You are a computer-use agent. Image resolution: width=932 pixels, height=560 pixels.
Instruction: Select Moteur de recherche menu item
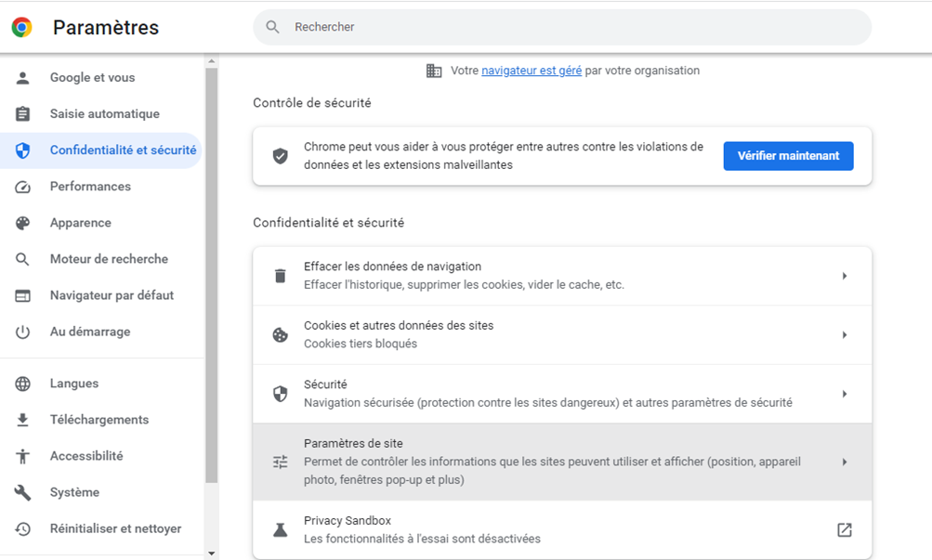pos(109,259)
